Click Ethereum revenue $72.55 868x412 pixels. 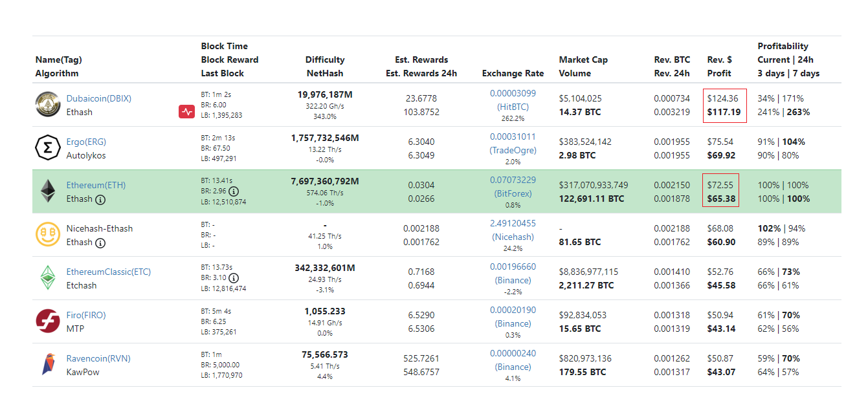click(720, 185)
